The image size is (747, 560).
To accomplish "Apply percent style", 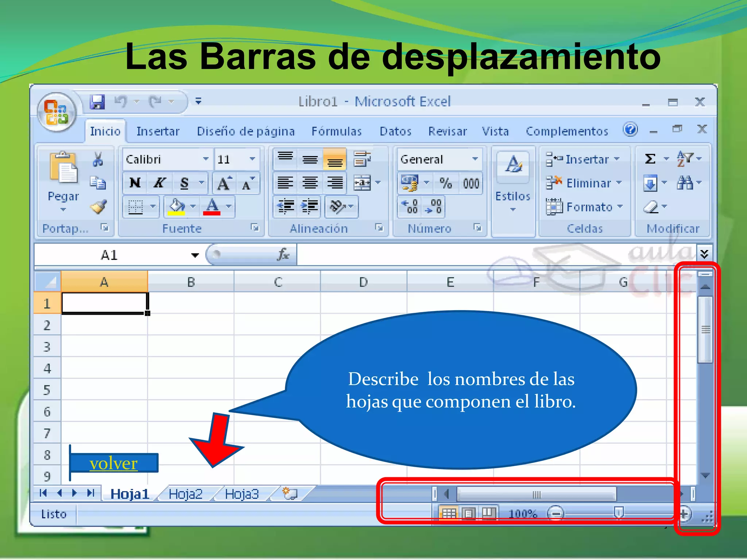I will pyautogui.click(x=446, y=183).
